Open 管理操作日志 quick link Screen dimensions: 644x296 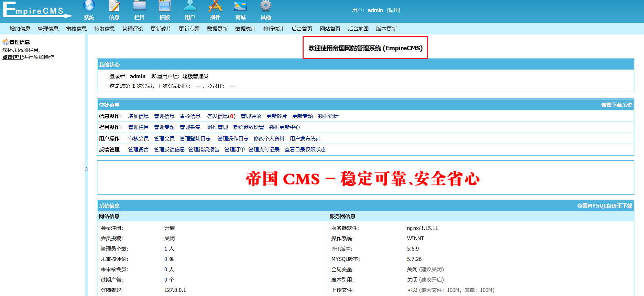(x=233, y=139)
